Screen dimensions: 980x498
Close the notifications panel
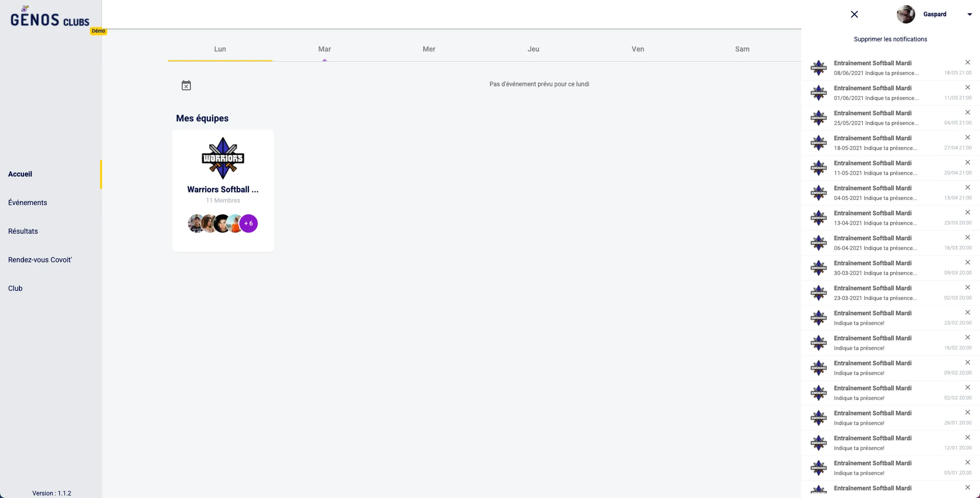[854, 14]
